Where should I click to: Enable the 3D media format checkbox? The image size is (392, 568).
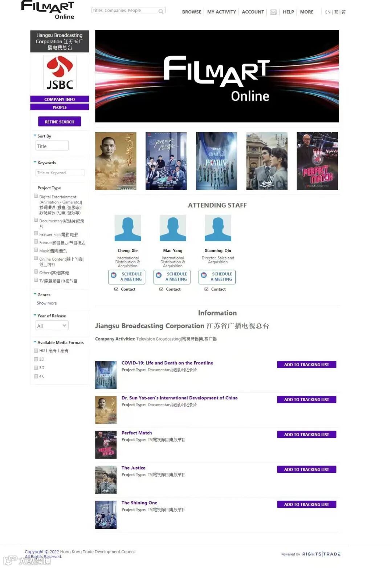click(x=36, y=368)
